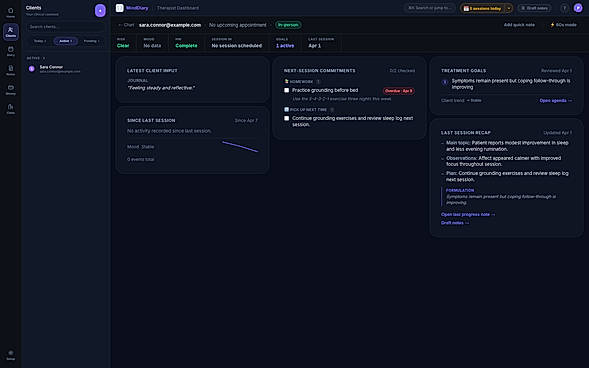This screenshot has width=589, height=368.
Task: Click the treatment goal bullet icon
Action: (x=445, y=82)
